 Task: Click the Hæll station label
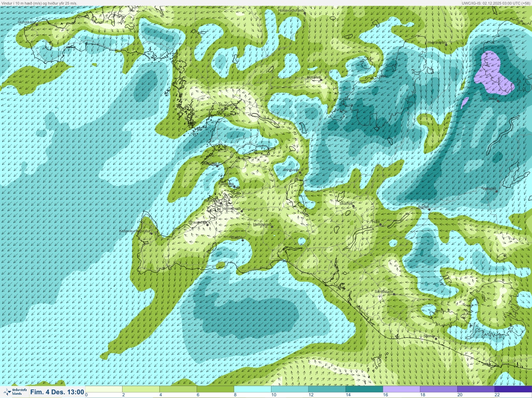[376, 222]
